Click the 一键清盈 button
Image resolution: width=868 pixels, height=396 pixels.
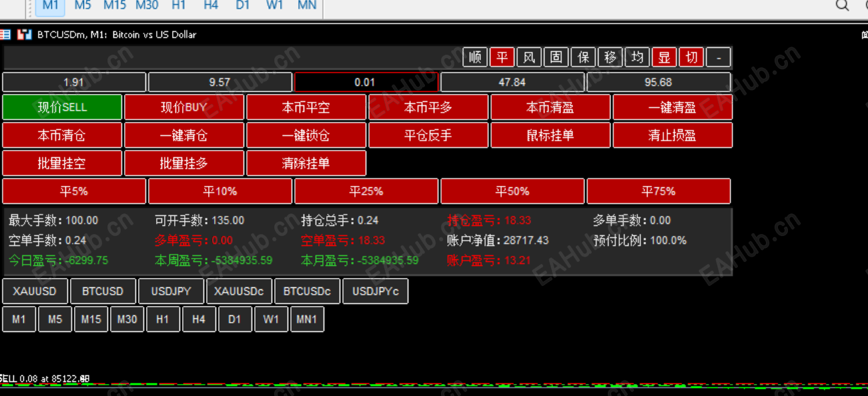pos(673,107)
